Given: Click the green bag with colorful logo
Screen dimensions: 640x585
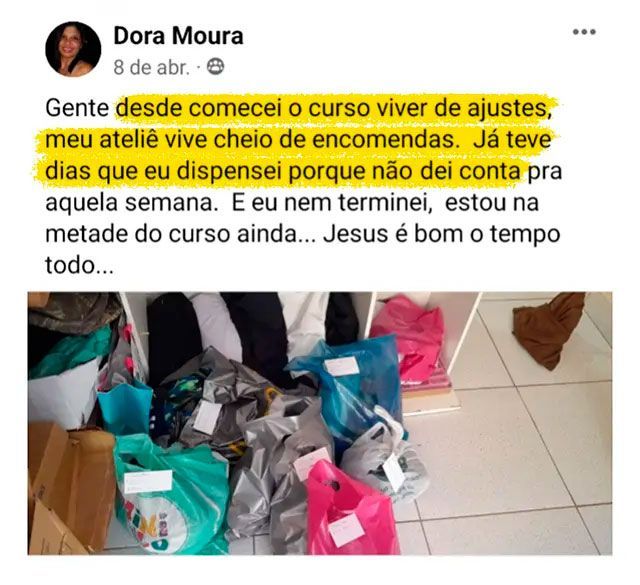Looking at the screenshot, I should tap(171, 492).
